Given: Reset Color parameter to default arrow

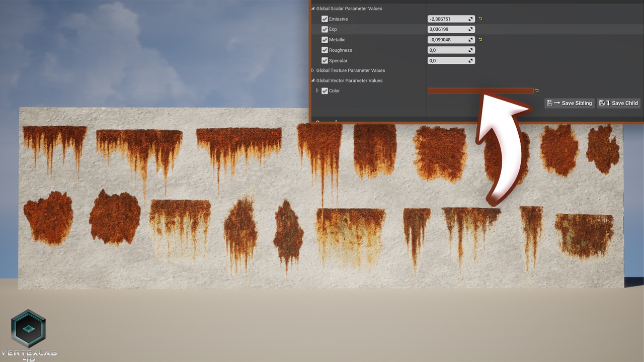Looking at the screenshot, I should 537,90.
